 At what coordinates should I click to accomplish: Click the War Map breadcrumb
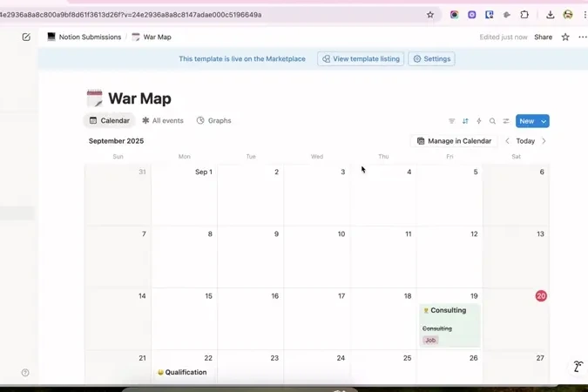152,37
